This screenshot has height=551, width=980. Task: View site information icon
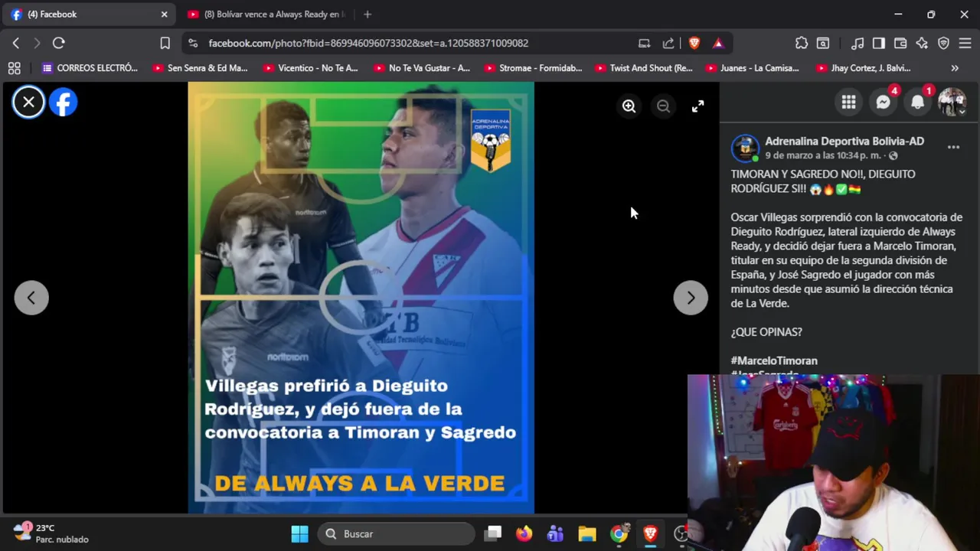point(192,43)
